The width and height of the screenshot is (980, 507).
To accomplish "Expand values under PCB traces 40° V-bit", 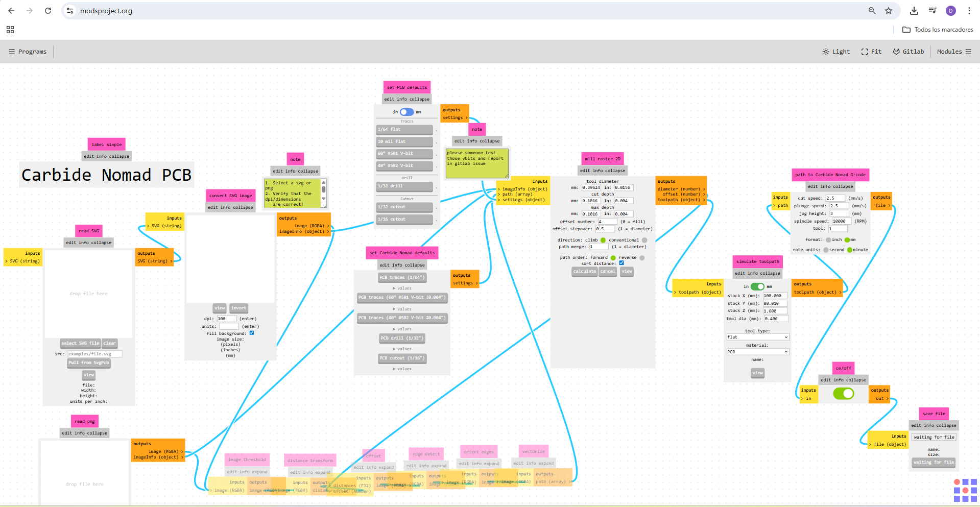I will coord(402,329).
